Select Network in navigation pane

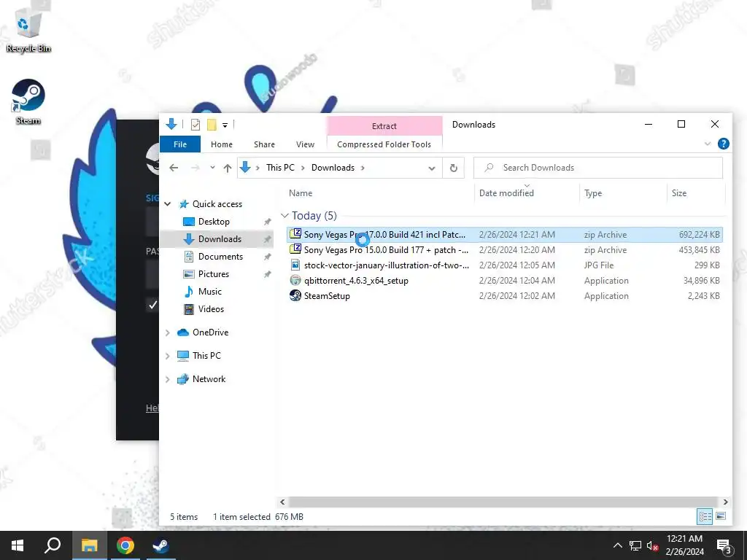pyautogui.click(x=209, y=379)
